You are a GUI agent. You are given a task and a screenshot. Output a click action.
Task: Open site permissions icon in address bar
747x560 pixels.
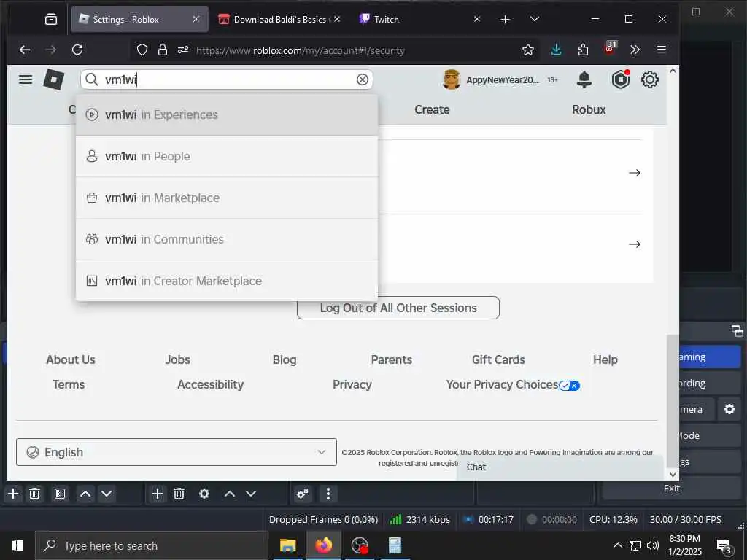183,50
